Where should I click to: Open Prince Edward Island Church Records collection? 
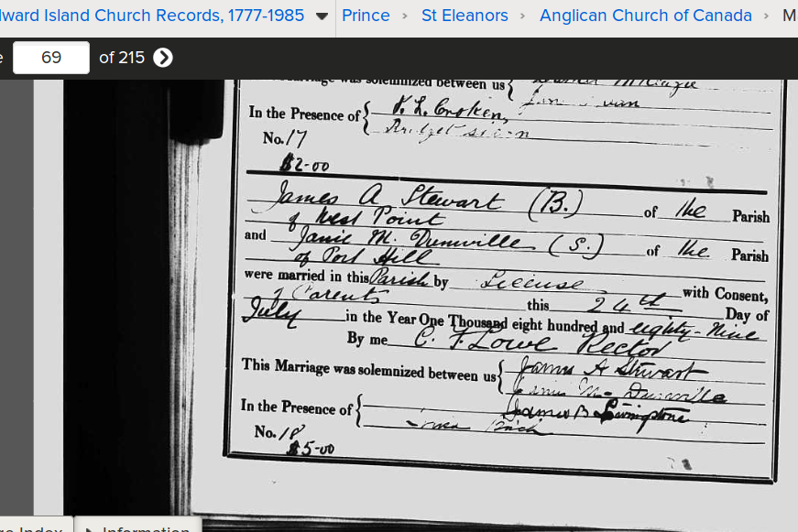tap(152, 16)
